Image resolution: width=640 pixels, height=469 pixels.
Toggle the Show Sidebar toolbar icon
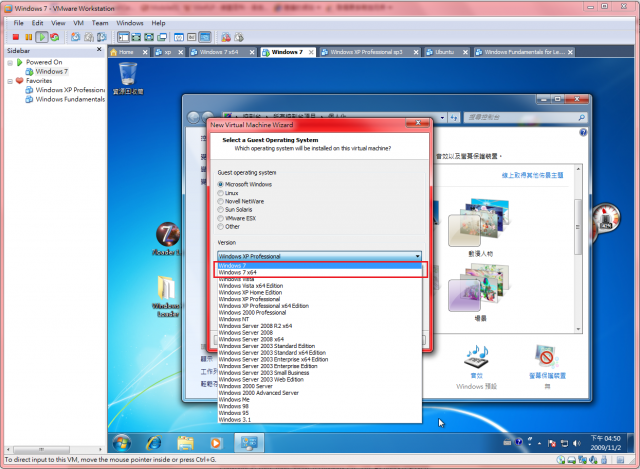coord(123,38)
